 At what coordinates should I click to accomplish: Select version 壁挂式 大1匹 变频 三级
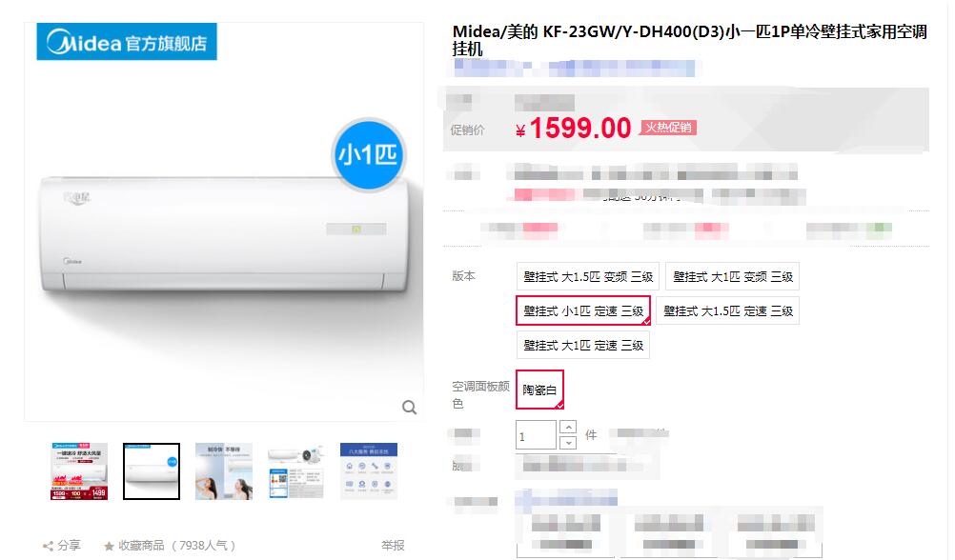732,277
